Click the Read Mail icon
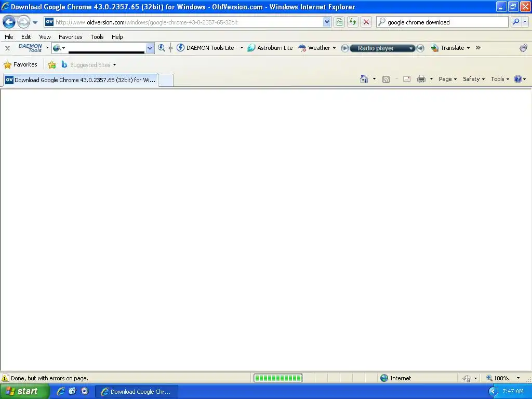 (x=407, y=79)
